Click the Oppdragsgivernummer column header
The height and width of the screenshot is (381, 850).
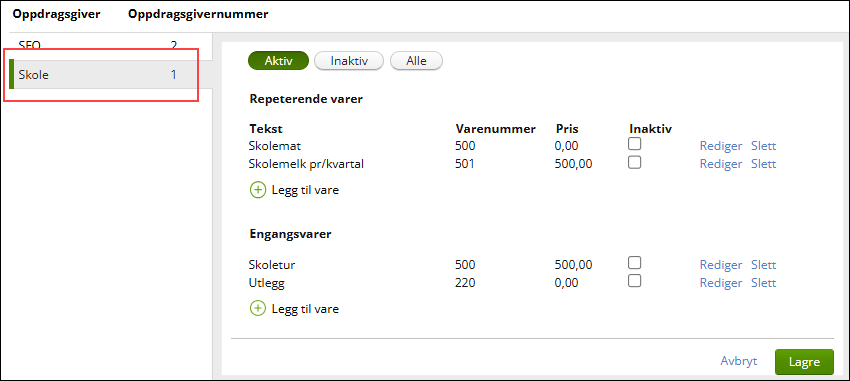pos(198,15)
